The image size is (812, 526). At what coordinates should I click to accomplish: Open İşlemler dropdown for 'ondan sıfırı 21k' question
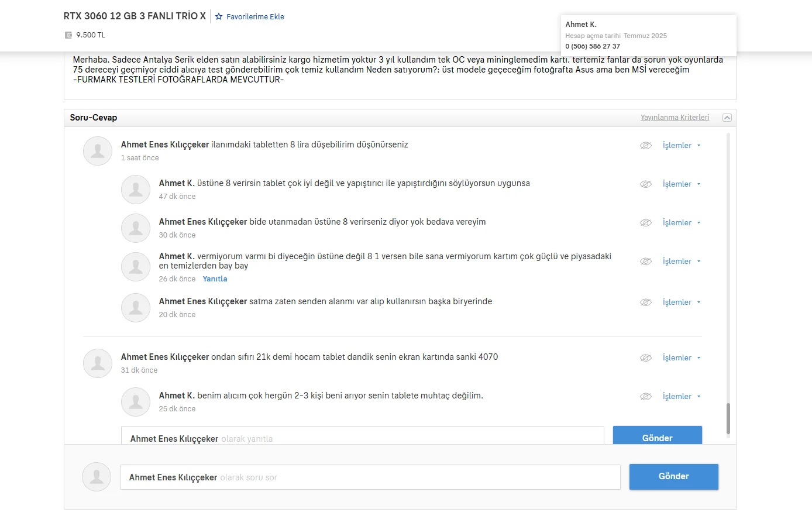click(x=682, y=358)
